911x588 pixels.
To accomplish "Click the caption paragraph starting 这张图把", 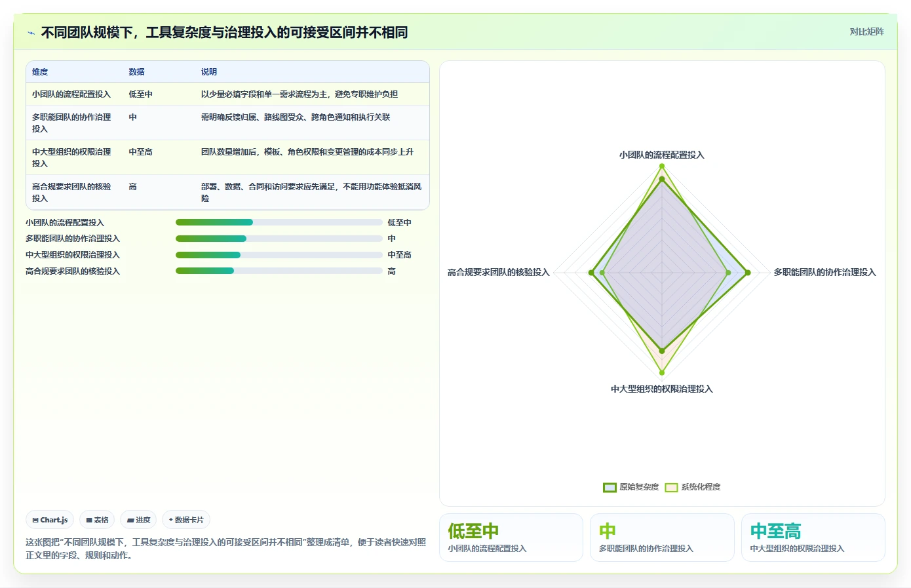I will tap(225, 549).
